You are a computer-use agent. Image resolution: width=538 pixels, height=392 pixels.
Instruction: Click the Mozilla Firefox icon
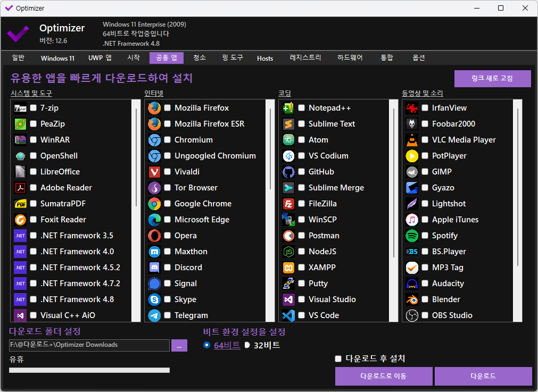tap(154, 108)
